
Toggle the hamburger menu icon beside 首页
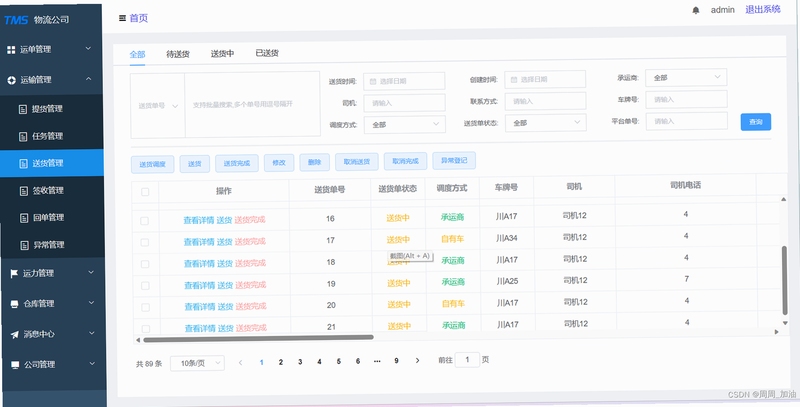tap(122, 18)
